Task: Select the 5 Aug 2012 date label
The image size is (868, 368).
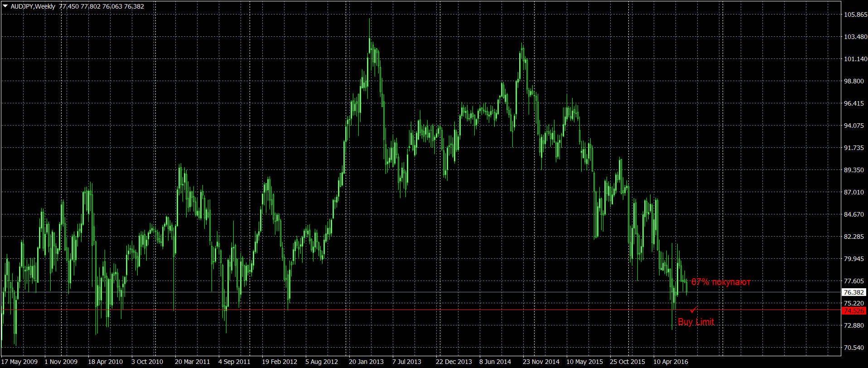Action: coord(322,362)
